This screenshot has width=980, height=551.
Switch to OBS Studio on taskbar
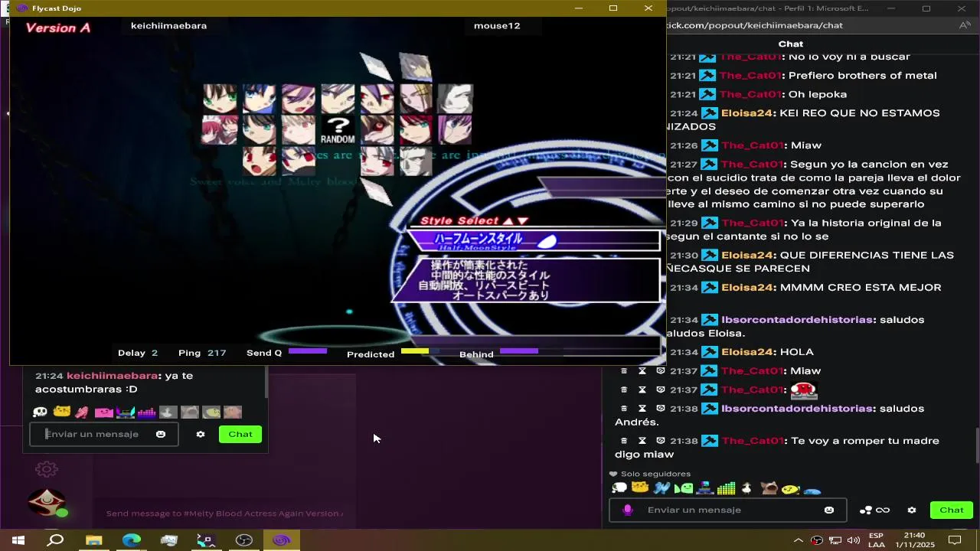[x=243, y=540]
